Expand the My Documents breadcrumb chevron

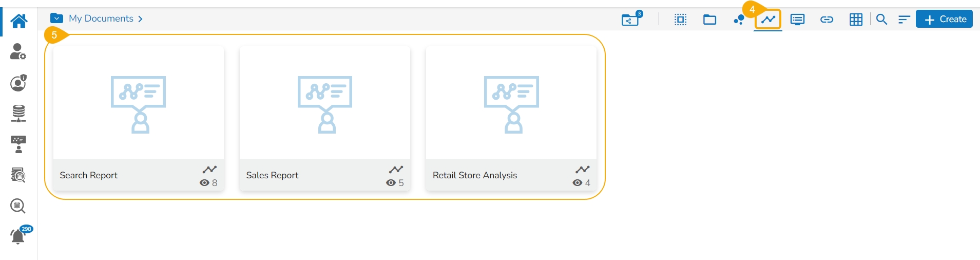140,19
